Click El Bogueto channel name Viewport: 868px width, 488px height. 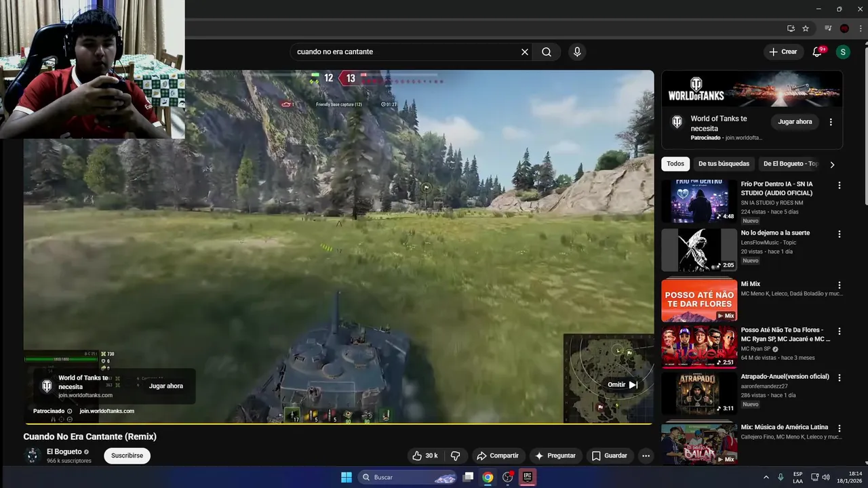click(x=64, y=451)
